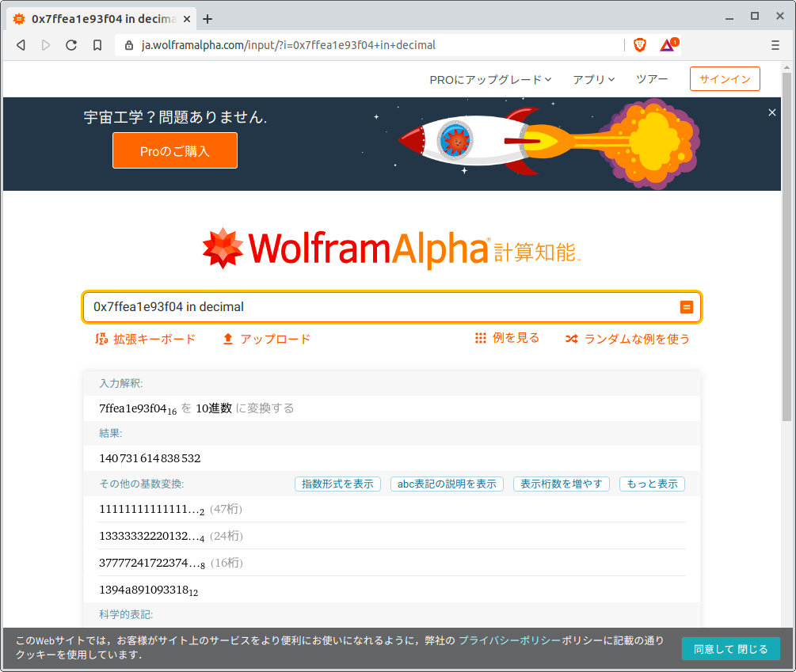Open the 拡張キーボード extended keyboard
796x672 pixels.
(x=146, y=338)
